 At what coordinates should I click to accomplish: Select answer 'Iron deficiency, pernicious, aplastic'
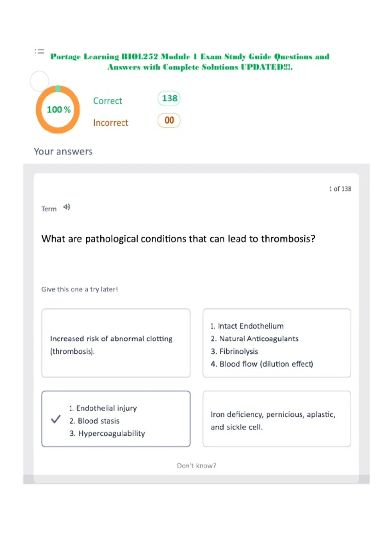(277, 419)
